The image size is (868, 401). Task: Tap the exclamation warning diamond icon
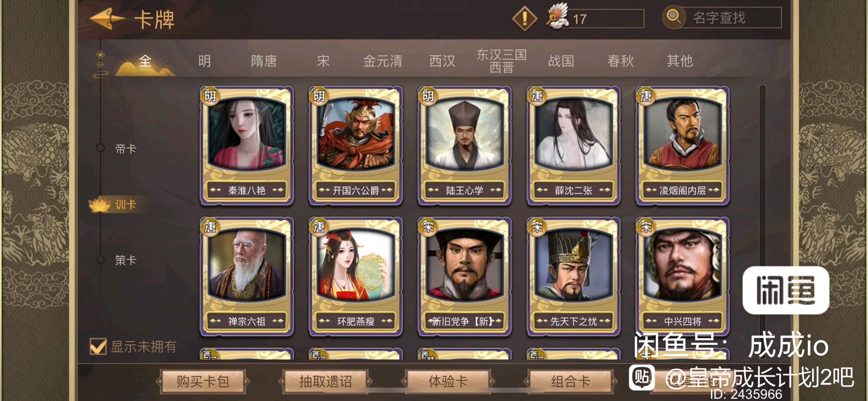(524, 19)
